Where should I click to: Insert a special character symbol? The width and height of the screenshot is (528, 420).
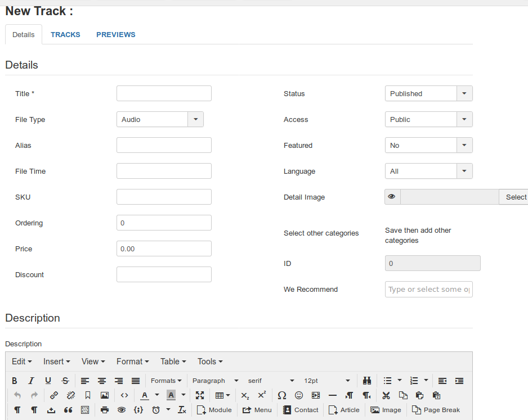282,395
